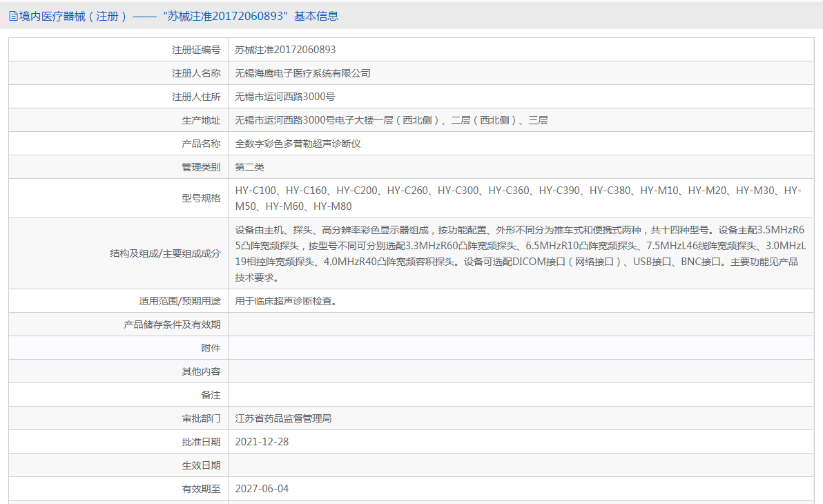Viewport: 823px width, 504px height.
Task: Click the 生效日期 row label
Action: 201,465
